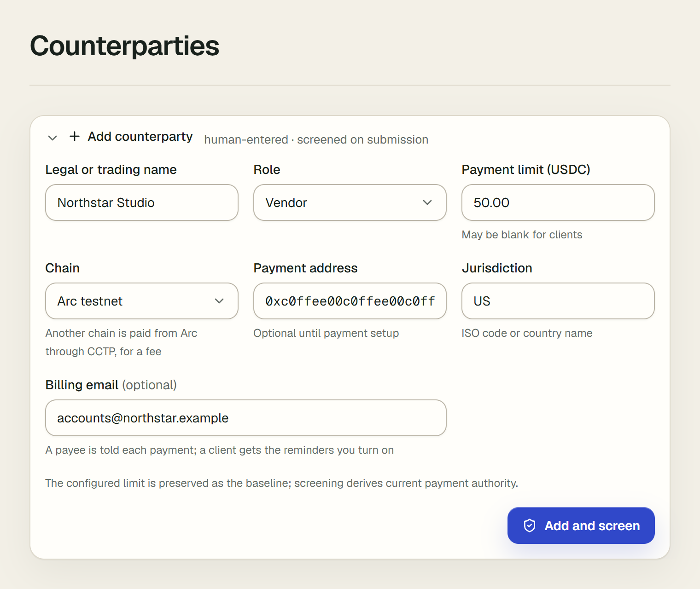The height and width of the screenshot is (589, 700).
Task: Click the 'human-entered · screened on submission' note
Action: click(x=316, y=139)
